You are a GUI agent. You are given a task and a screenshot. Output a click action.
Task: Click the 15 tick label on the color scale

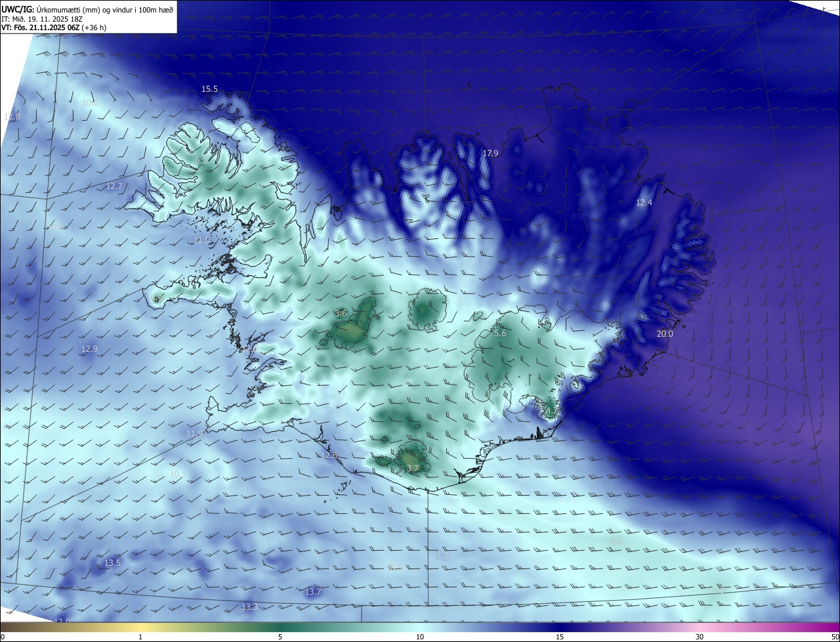[x=560, y=637]
